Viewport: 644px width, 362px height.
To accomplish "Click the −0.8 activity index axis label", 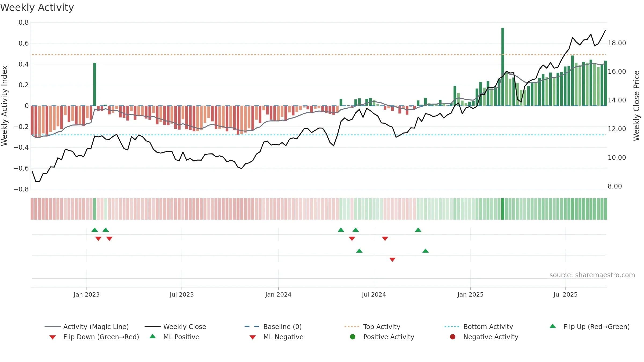I will 21,189.
